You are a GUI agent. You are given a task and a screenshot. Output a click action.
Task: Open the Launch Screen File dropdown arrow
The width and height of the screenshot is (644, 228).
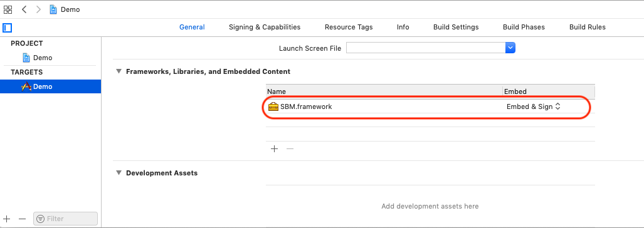click(510, 48)
